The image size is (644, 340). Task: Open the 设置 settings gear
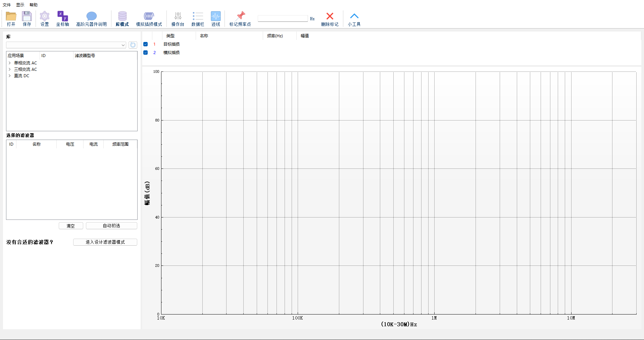[x=45, y=19]
